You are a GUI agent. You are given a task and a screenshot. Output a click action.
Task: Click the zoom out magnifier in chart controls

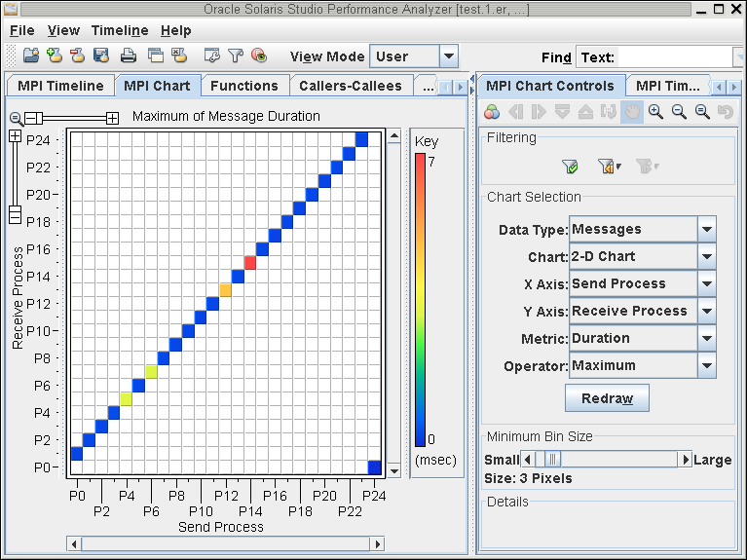tap(679, 112)
